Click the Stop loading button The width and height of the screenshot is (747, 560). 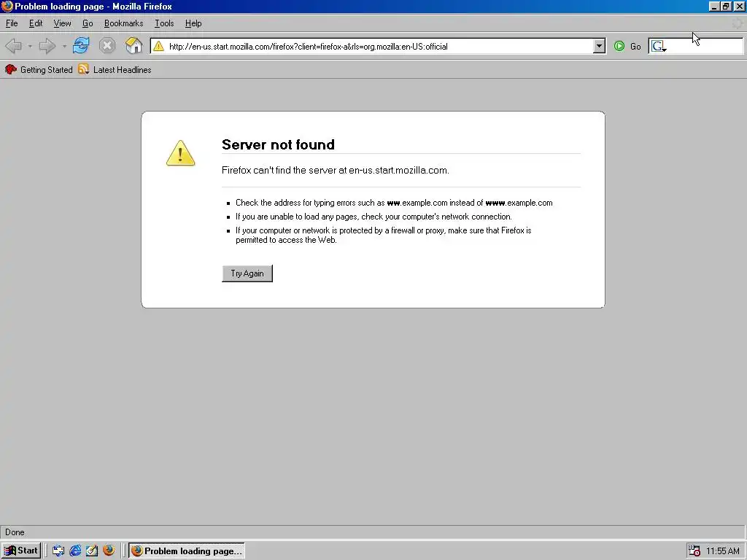(x=107, y=46)
